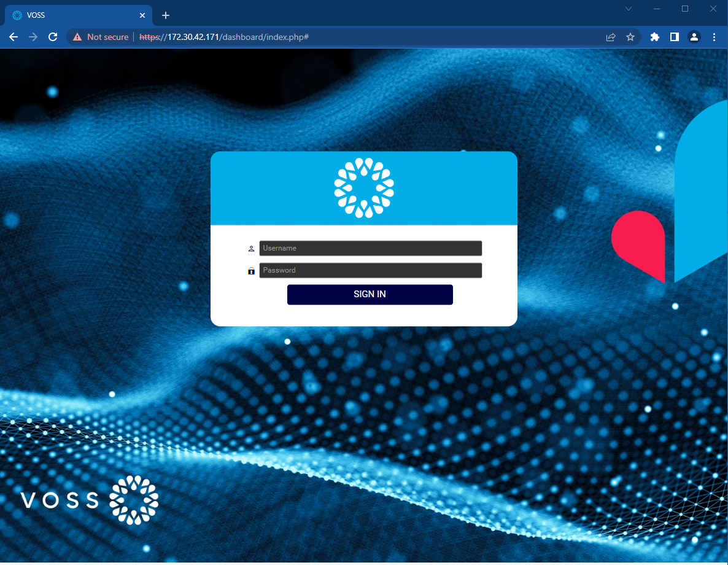The image size is (728, 565).
Task: Click the password padlock icon
Action: click(x=251, y=270)
